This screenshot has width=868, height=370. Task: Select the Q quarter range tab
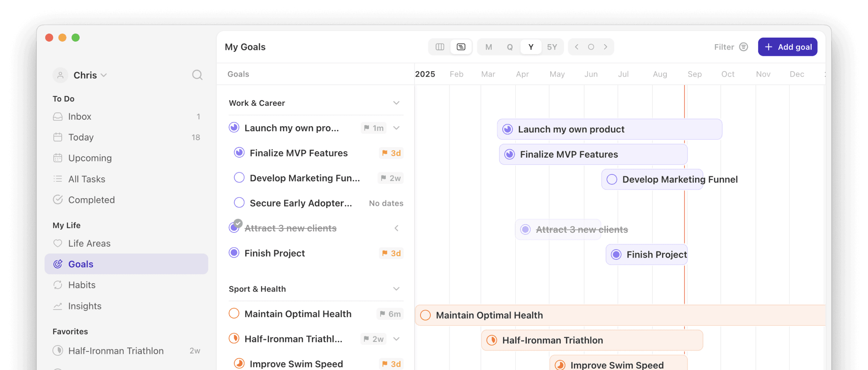click(510, 47)
